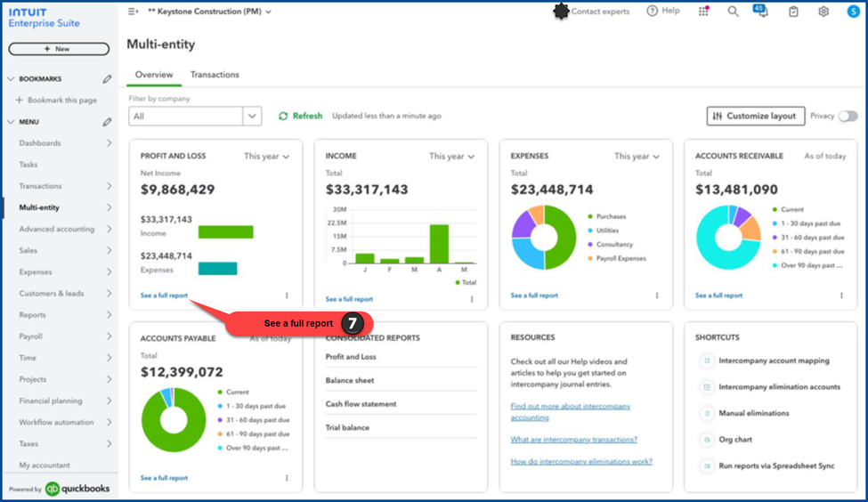Expand the Advanced accounting submenu arrow
The height and width of the screenshot is (502, 868).
109,229
